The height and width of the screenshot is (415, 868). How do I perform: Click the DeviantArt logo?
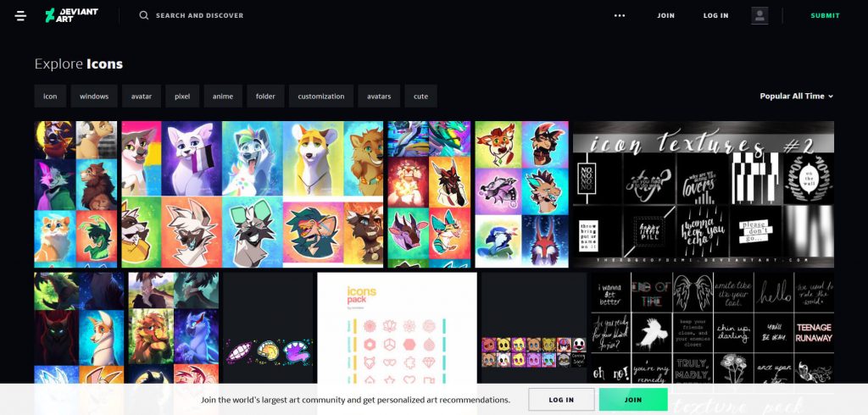pos(71,15)
